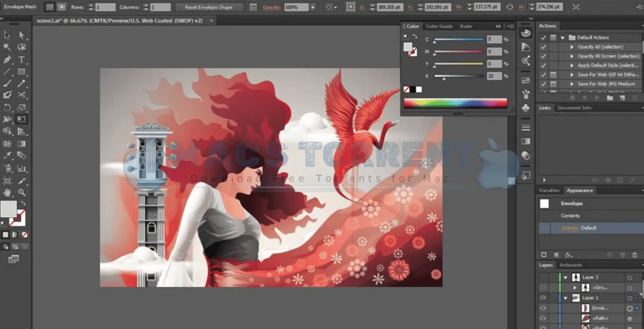The height and width of the screenshot is (329, 644).
Task: Choose the Lasso tool
Action: click(22, 47)
